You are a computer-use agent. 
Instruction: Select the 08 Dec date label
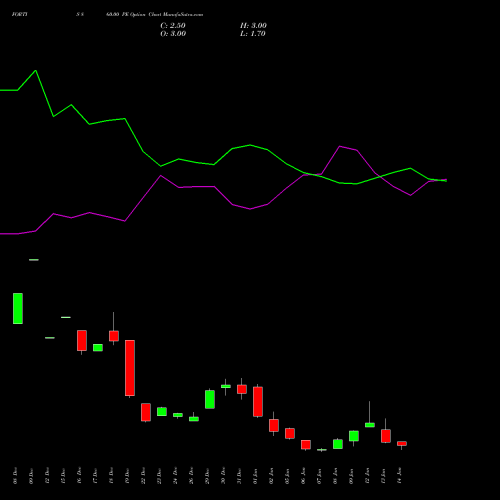[x=16, y=476]
